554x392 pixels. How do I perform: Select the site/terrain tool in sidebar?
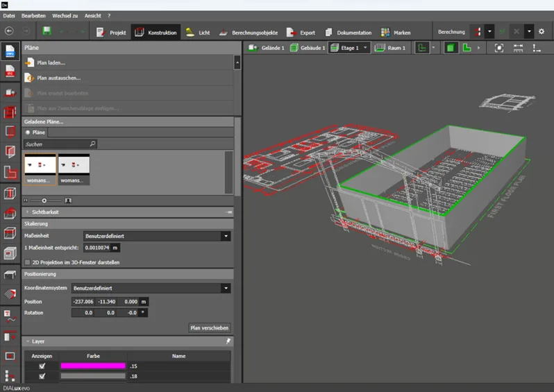[10, 93]
